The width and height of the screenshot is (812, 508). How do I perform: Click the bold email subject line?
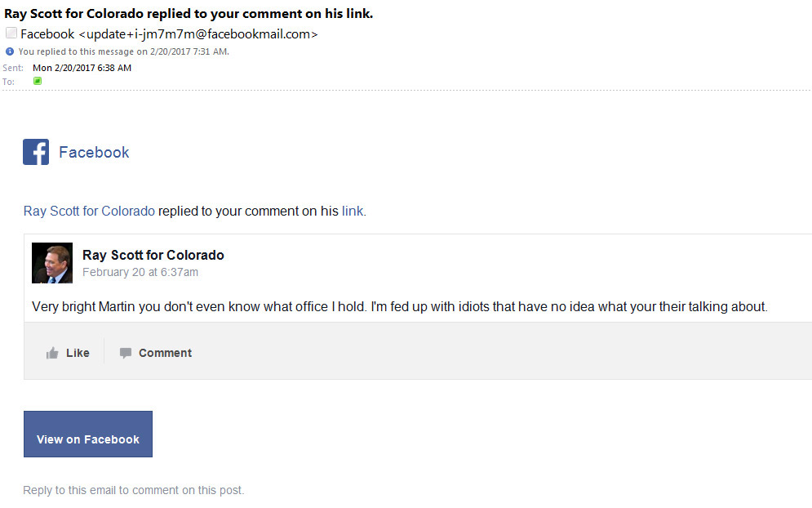point(189,14)
